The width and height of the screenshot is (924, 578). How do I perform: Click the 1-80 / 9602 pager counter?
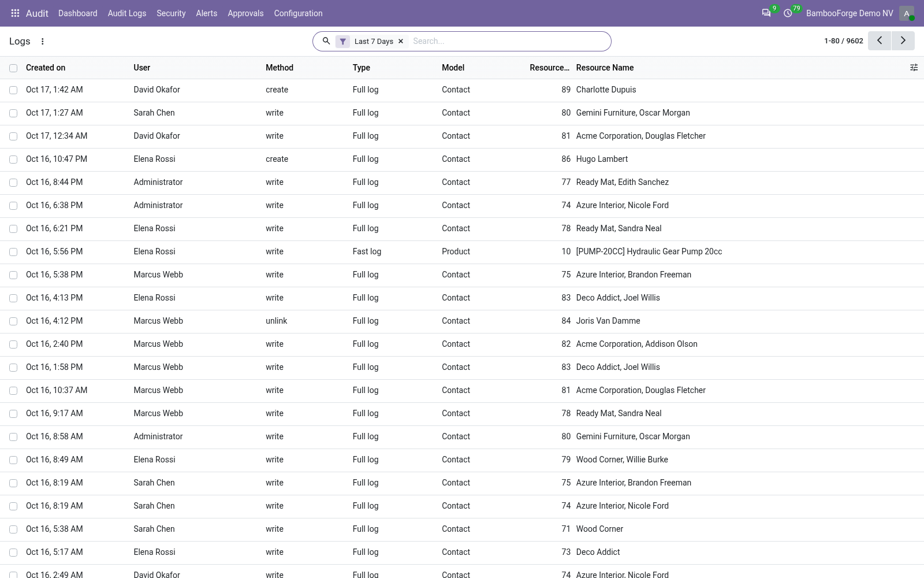(844, 41)
